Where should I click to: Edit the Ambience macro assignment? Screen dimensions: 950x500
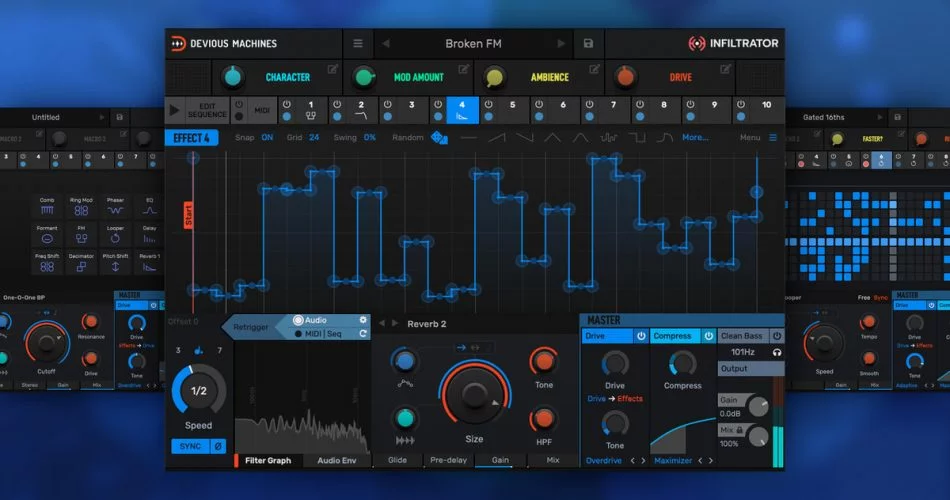(594, 69)
